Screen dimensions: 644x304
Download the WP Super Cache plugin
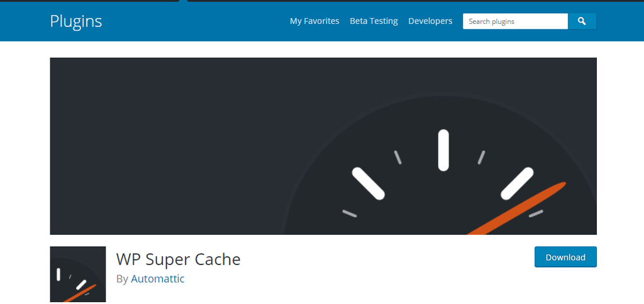point(565,257)
